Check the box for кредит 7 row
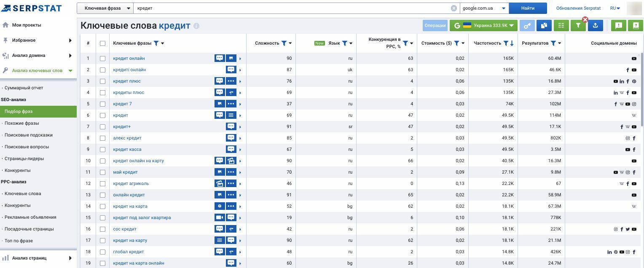Viewport: 644px width, 268px height. 102,104
